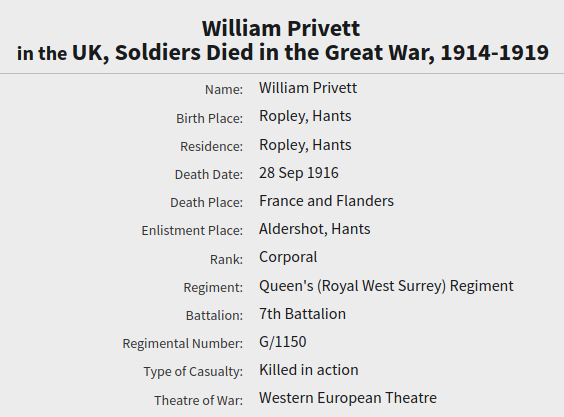The width and height of the screenshot is (564, 417).
Task: Click the Killed in action casualty value
Action: [x=309, y=370]
